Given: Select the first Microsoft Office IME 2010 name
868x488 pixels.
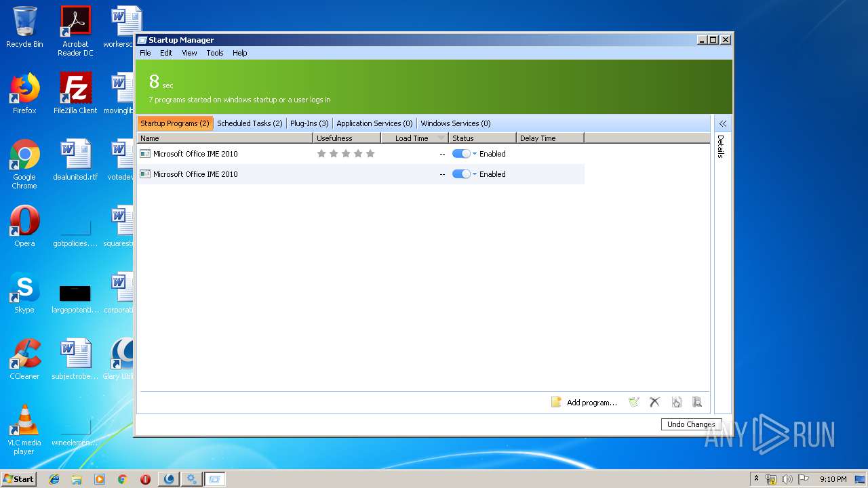Looking at the screenshot, I should coord(195,154).
